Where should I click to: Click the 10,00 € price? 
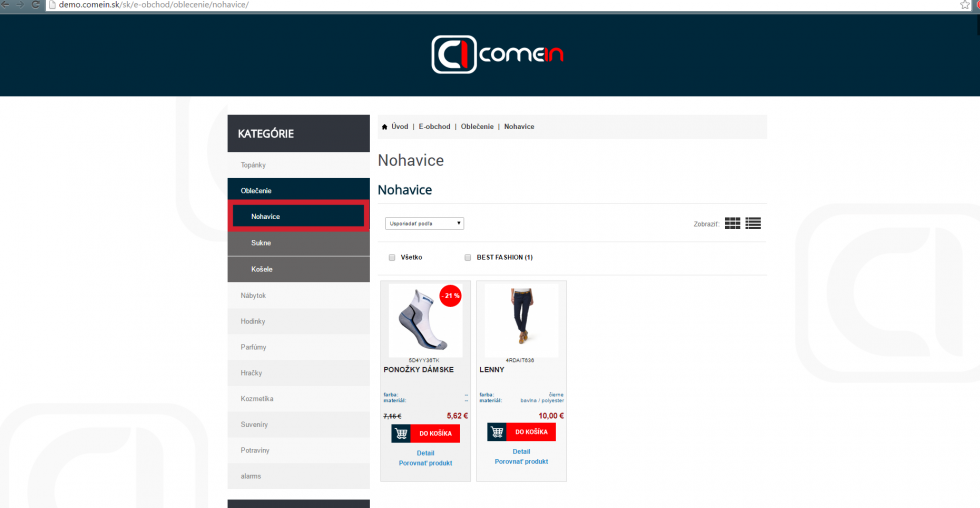point(551,416)
